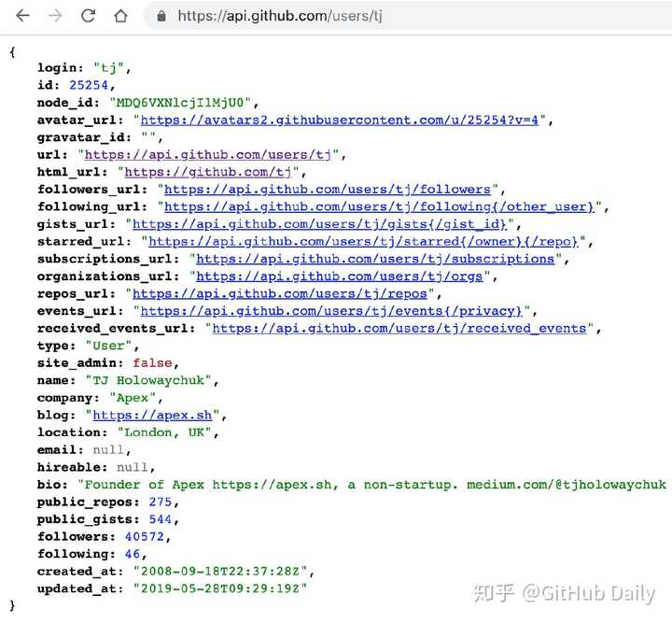The width and height of the screenshot is (672, 623).
Task: Click the received_events_url key label
Action: [116, 329]
